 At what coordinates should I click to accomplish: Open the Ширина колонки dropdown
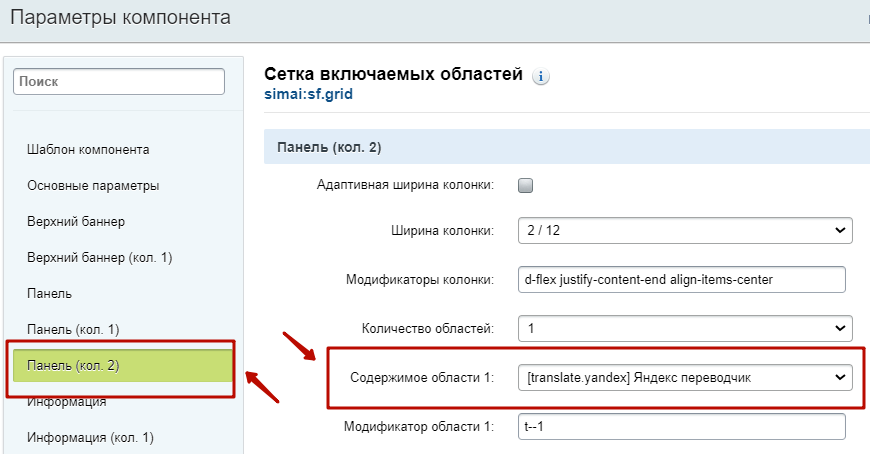(x=685, y=231)
